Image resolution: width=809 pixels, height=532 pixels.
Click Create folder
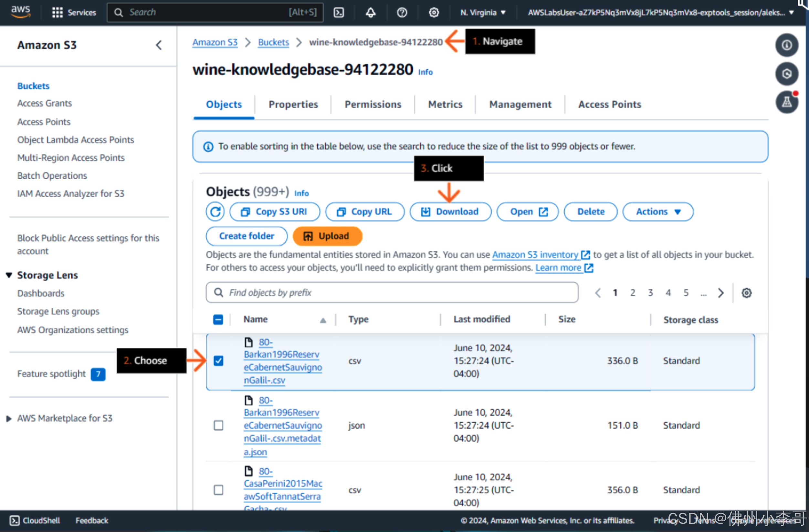pos(247,236)
